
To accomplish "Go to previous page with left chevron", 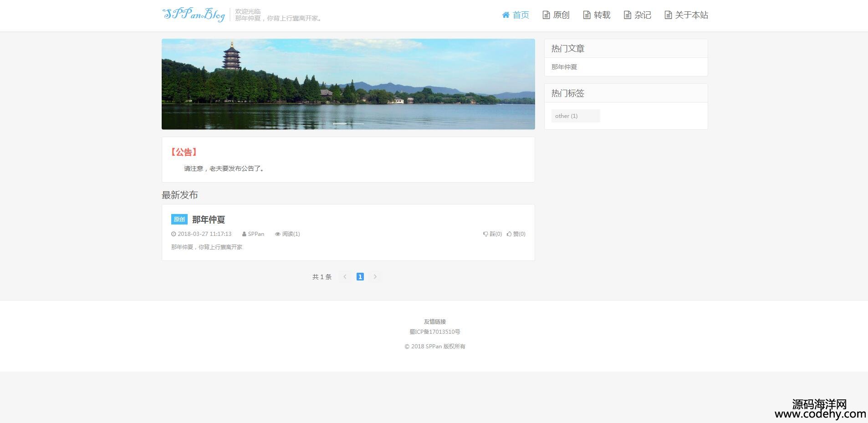I will (x=345, y=277).
